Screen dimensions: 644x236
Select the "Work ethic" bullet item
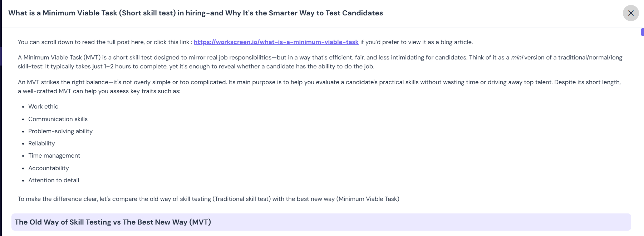click(43, 107)
